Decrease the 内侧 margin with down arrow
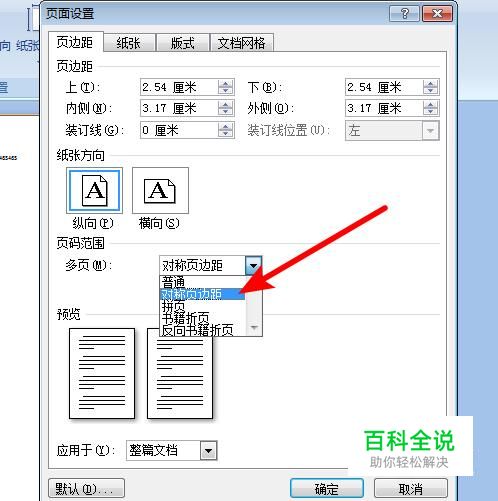 coord(226,112)
